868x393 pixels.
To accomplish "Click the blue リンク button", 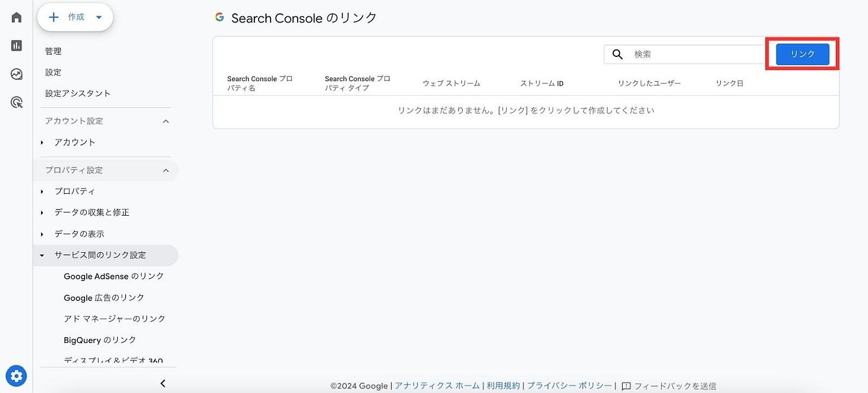I will (x=802, y=54).
